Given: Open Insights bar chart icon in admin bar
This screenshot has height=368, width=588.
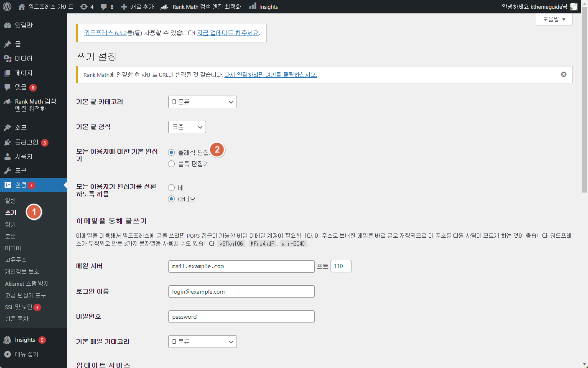Looking at the screenshot, I should click(x=253, y=6).
